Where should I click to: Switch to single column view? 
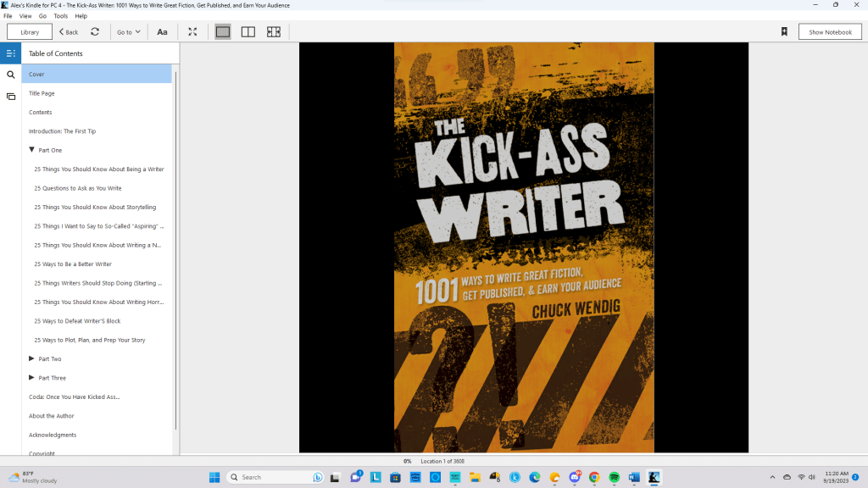click(223, 32)
